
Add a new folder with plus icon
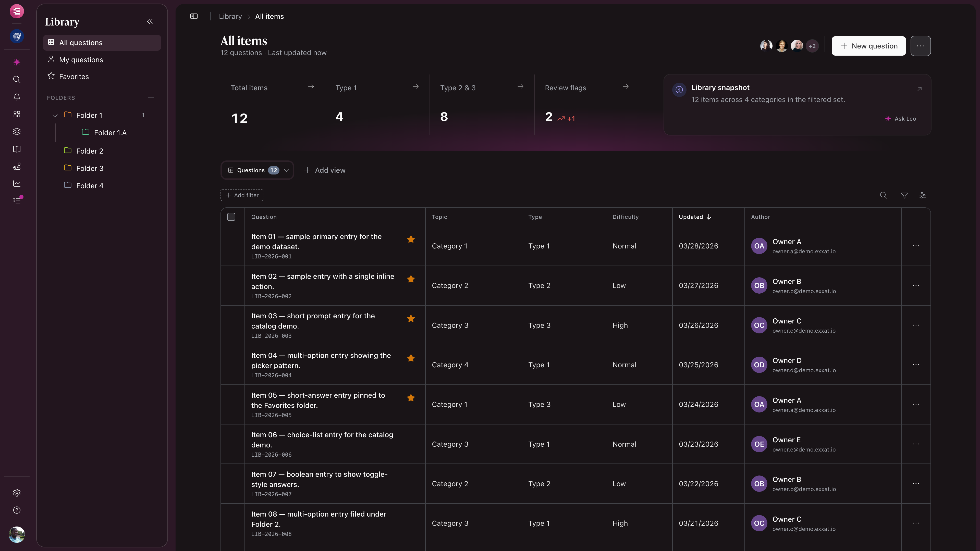pos(151,98)
